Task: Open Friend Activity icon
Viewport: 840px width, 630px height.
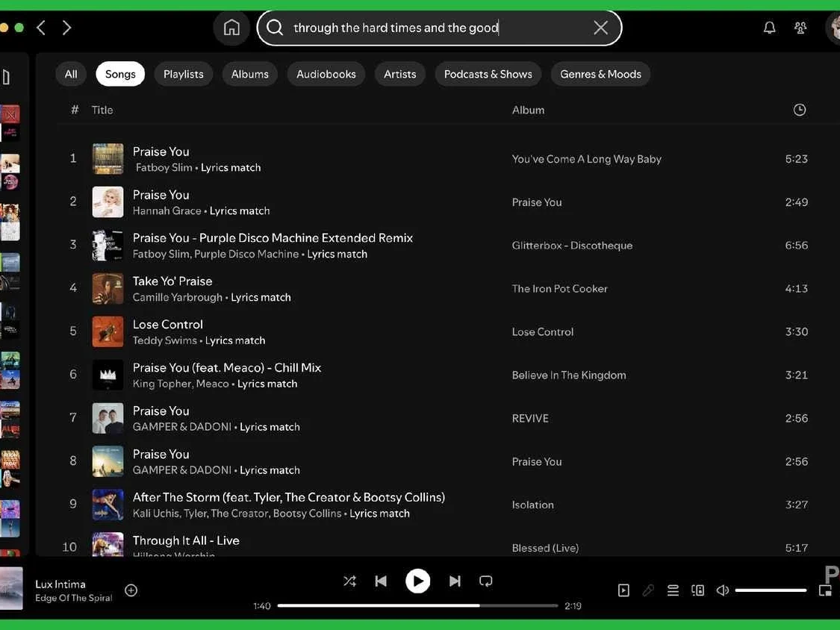Action: coord(800,28)
